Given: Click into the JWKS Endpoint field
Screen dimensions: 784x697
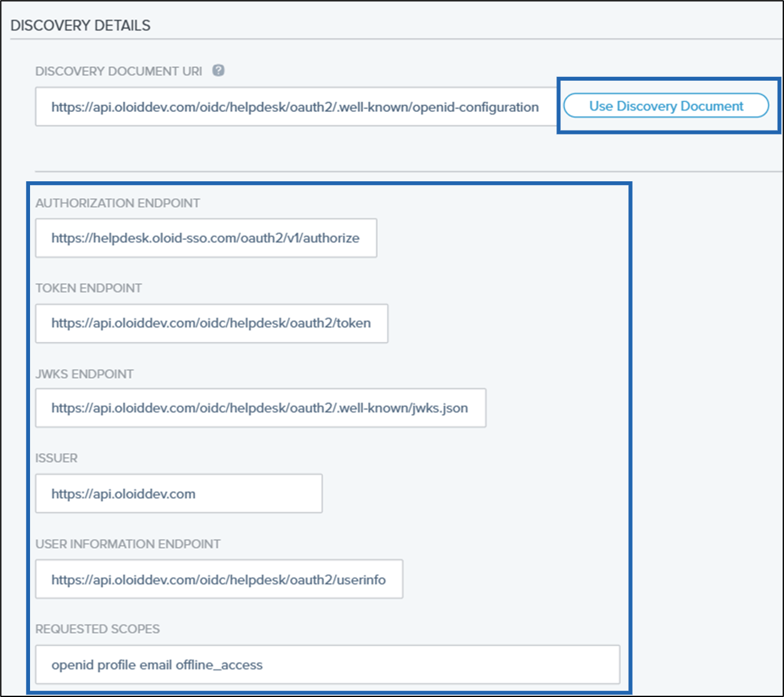Looking at the screenshot, I should (261, 408).
